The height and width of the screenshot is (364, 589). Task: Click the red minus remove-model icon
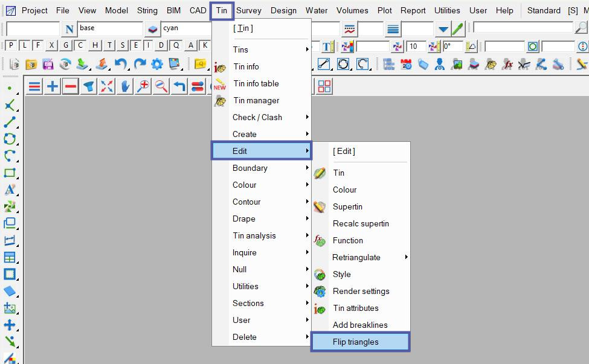70,87
